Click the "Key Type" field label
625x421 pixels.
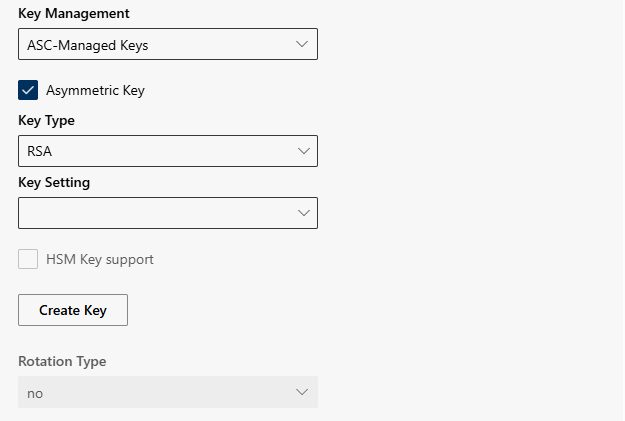46,120
